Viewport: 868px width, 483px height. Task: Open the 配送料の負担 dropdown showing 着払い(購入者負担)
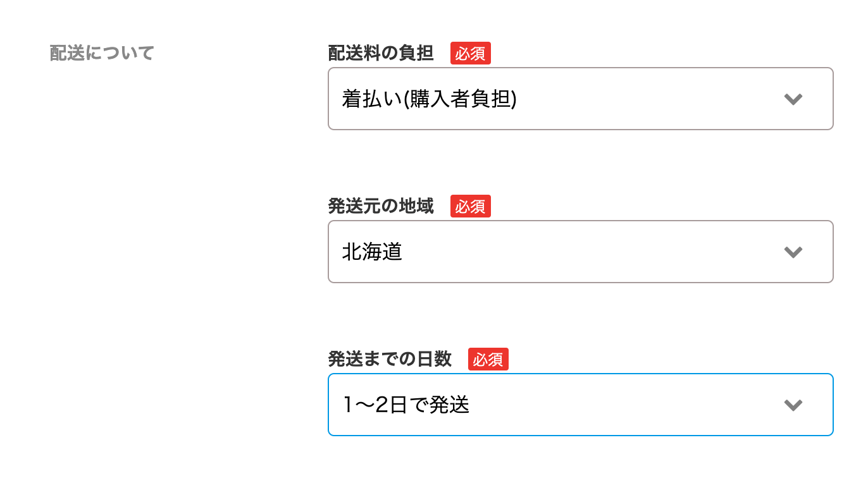[580, 99]
